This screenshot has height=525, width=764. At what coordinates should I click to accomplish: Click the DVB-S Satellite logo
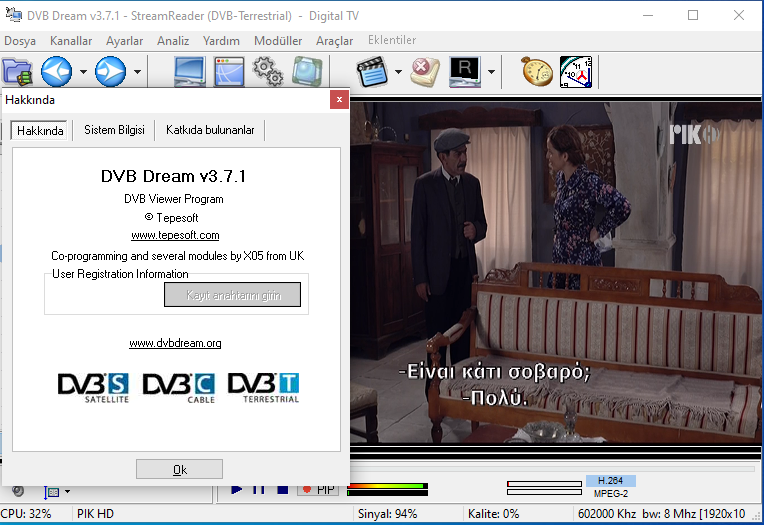pyautogui.click(x=94, y=388)
